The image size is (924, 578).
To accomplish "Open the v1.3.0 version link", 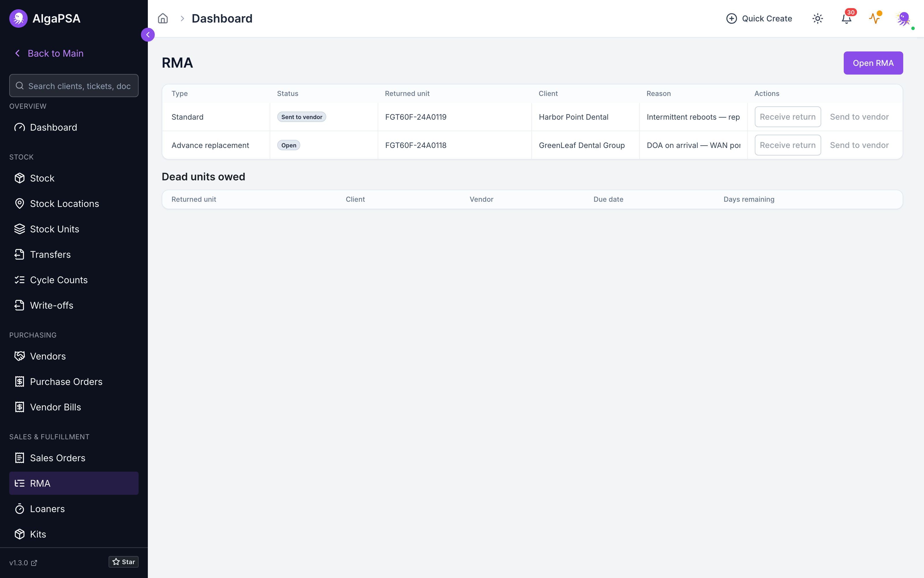I will point(23,563).
